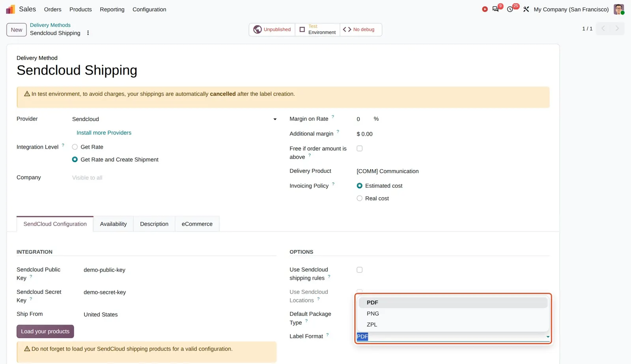The image size is (631, 364).
Task: Open the user avatar menu
Action: coord(619,9)
